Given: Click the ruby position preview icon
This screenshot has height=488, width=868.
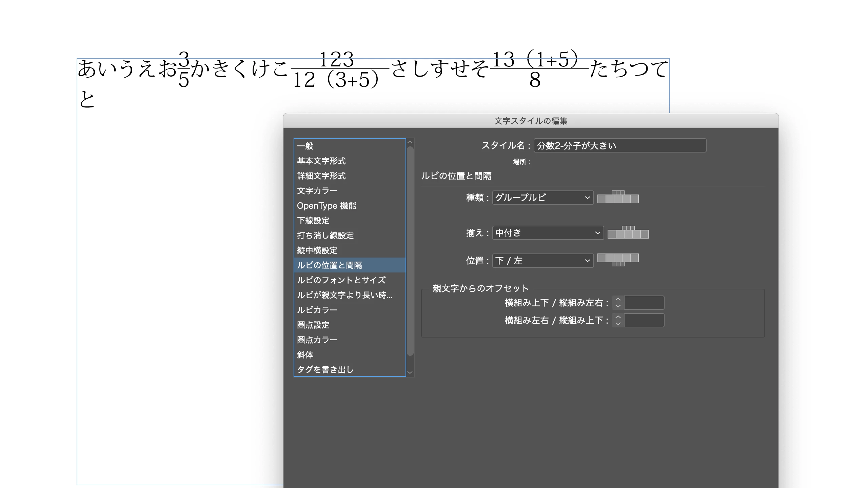Looking at the screenshot, I should [618, 260].
